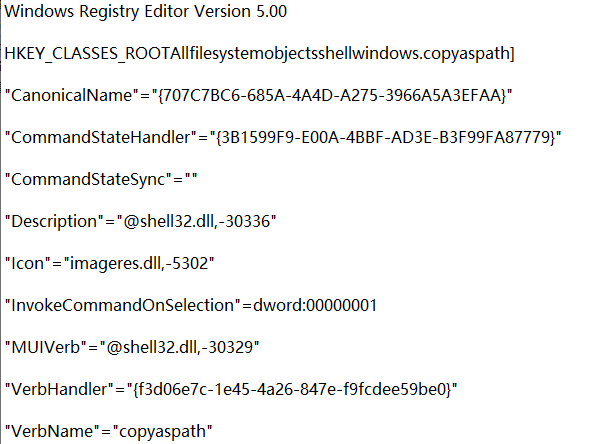Click the @shell32.dll,-30336 description value
This screenshot has width=598, height=444.
click(196, 221)
